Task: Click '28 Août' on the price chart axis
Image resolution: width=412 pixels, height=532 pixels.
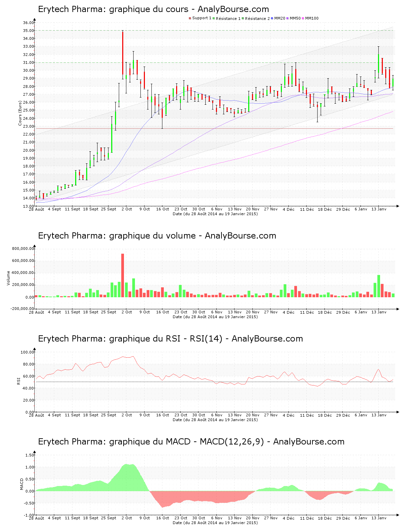Action: coord(36,209)
